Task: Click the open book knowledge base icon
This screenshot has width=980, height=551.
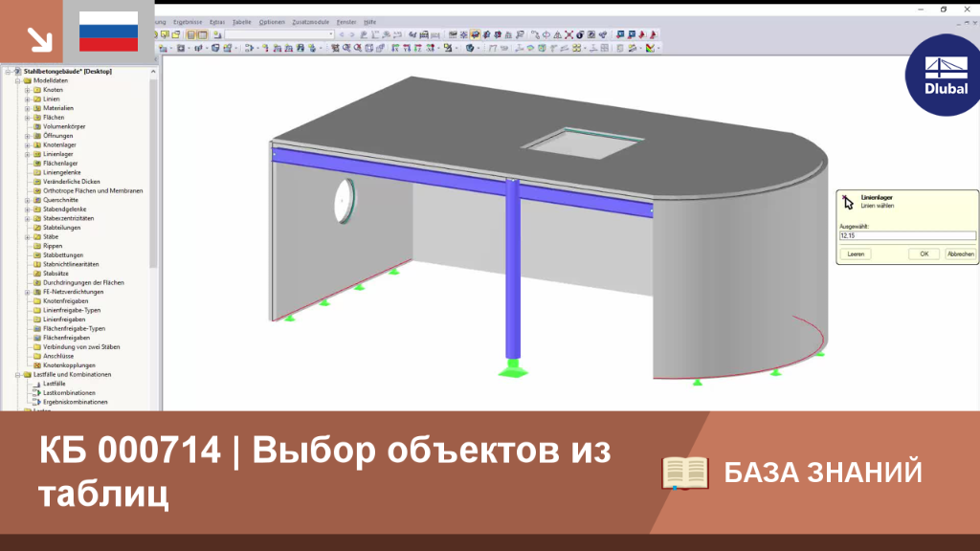Action: click(x=685, y=473)
